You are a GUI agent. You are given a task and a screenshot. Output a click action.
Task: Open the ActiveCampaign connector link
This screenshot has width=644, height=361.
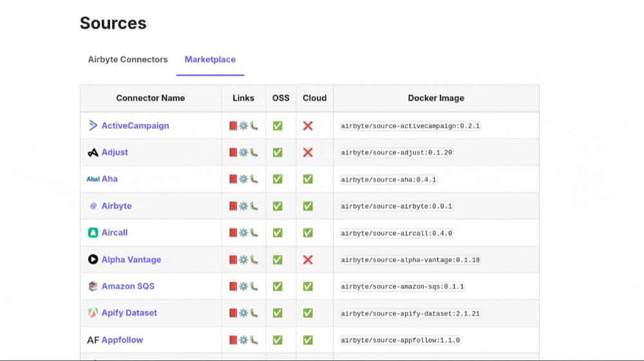[135, 126]
